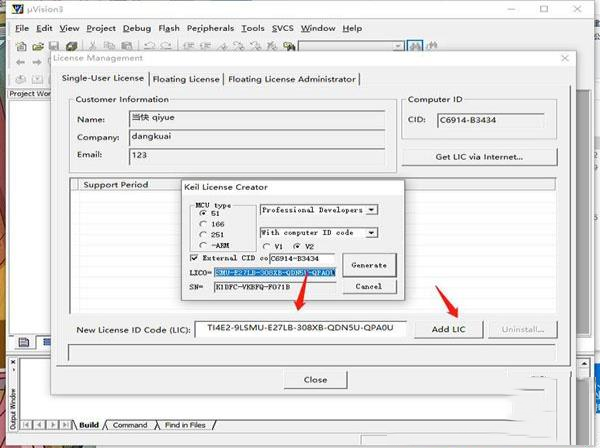Click the Save All toolbar icon
The height and width of the screenshot is (448, 600).
pos(71,45)
